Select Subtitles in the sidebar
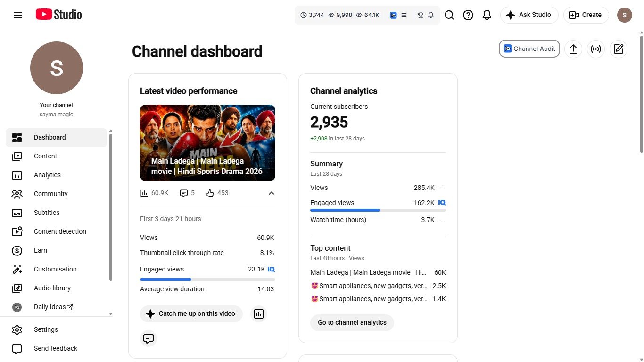The height and width of the screenshot is (362, 644). (x=57, y=213)
